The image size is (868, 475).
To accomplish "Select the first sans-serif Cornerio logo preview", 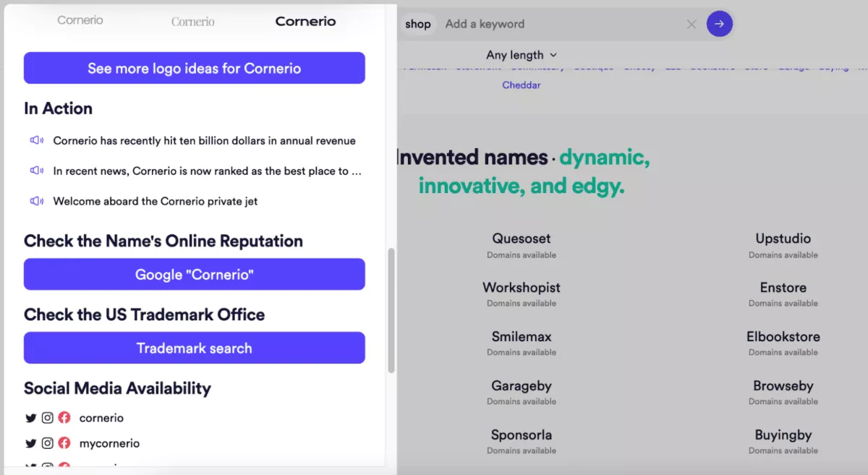I will click(80, 21).
